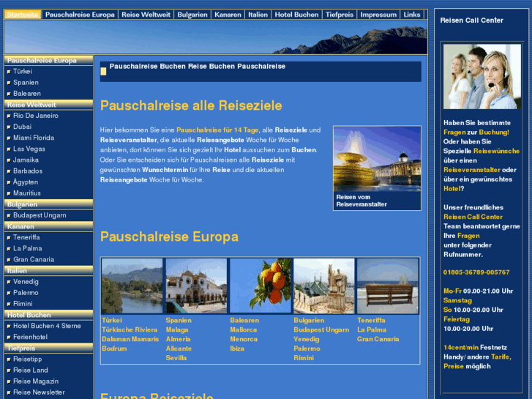This screenshot has width=532, height=399.
Task: Click the bullet icon next to Dubai
Action: (x=9, y=127)
